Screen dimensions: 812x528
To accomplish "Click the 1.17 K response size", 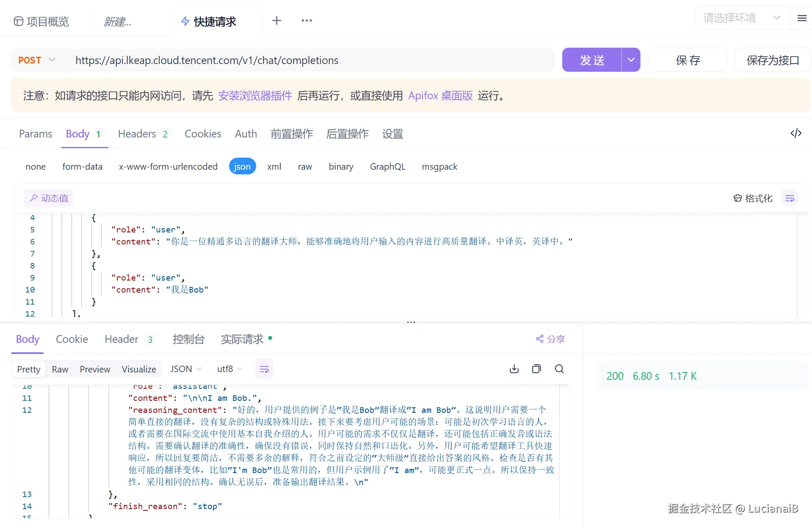I will (x=683, y=376).
